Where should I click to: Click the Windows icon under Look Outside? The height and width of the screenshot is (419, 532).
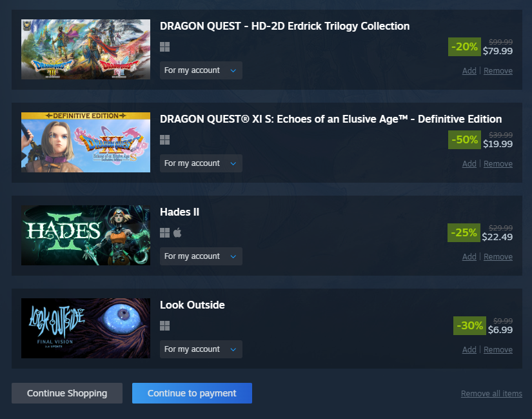click(x=164, y=325)
